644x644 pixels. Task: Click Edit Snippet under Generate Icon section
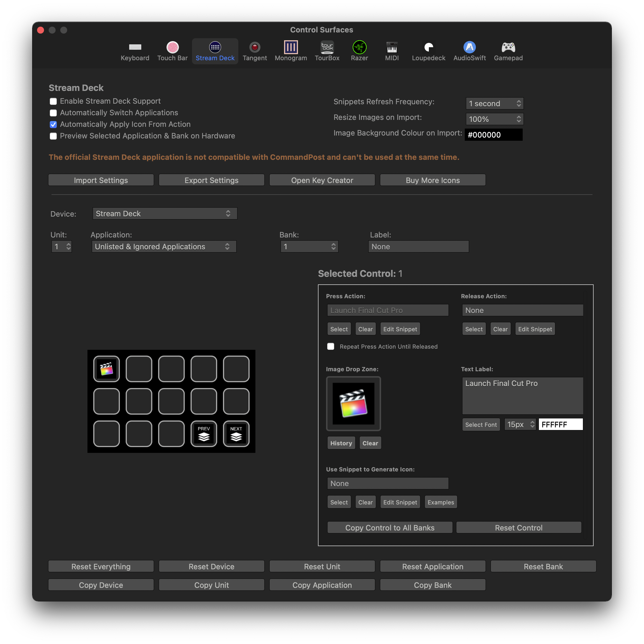tap(400, 502)
